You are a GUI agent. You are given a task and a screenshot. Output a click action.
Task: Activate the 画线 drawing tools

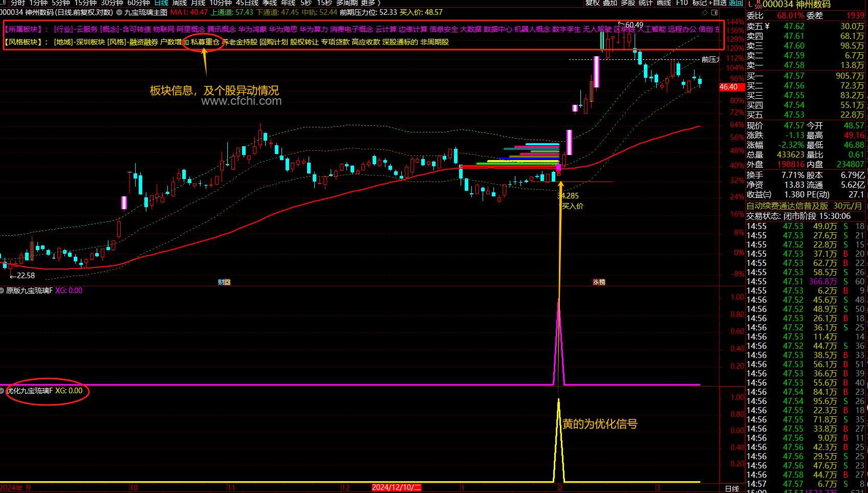(x=664, y=3)
